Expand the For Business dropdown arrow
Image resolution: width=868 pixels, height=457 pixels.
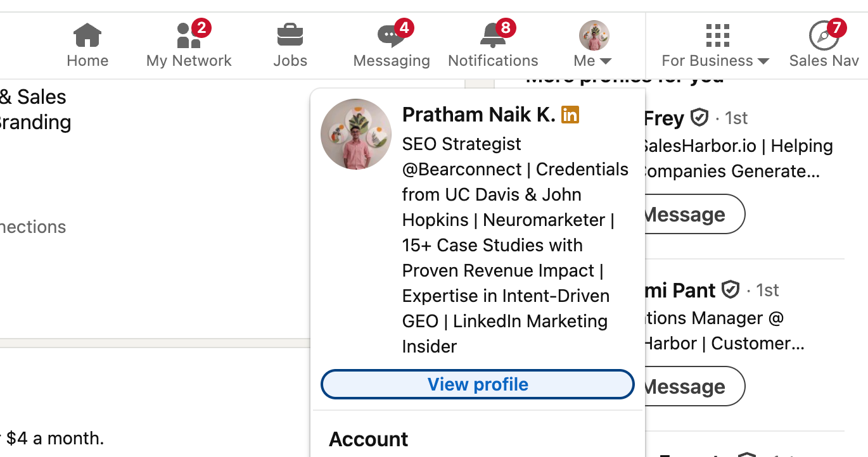[763, 61]
